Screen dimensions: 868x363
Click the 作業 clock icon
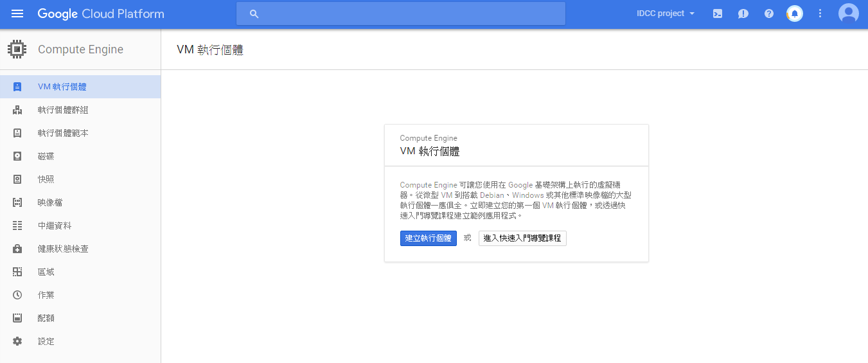(x=17, y=295)
